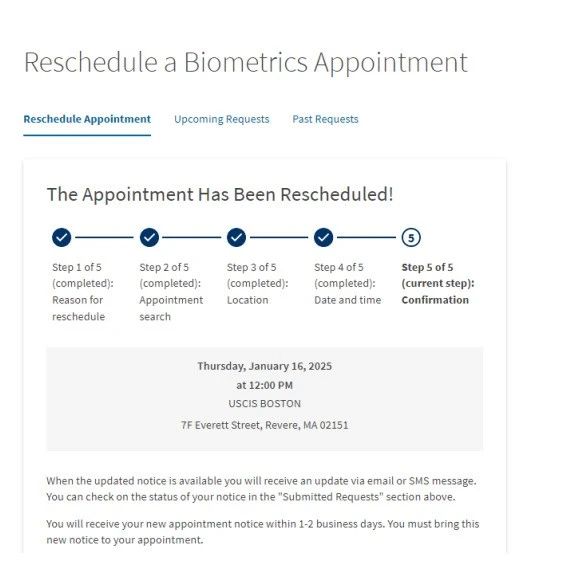573x571 pixels.
Task: Click the Step 3 completed checkmark icon
Action: (x=236, y=237)
